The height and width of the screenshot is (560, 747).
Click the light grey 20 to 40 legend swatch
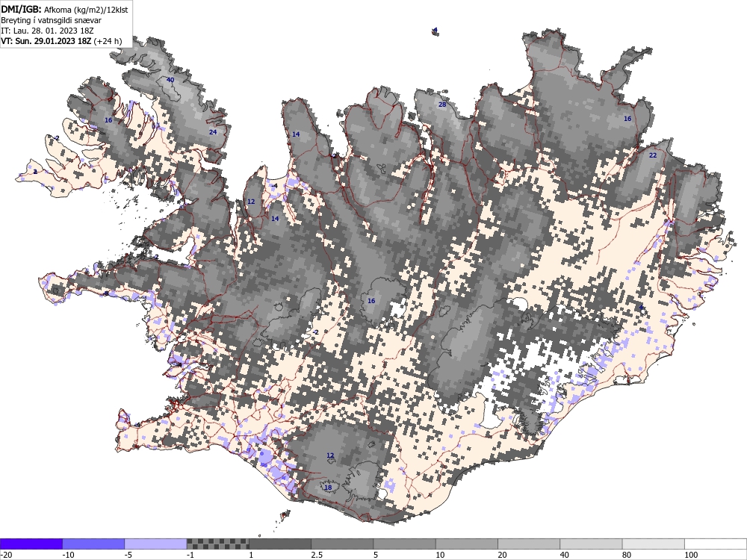pos(529,544)
